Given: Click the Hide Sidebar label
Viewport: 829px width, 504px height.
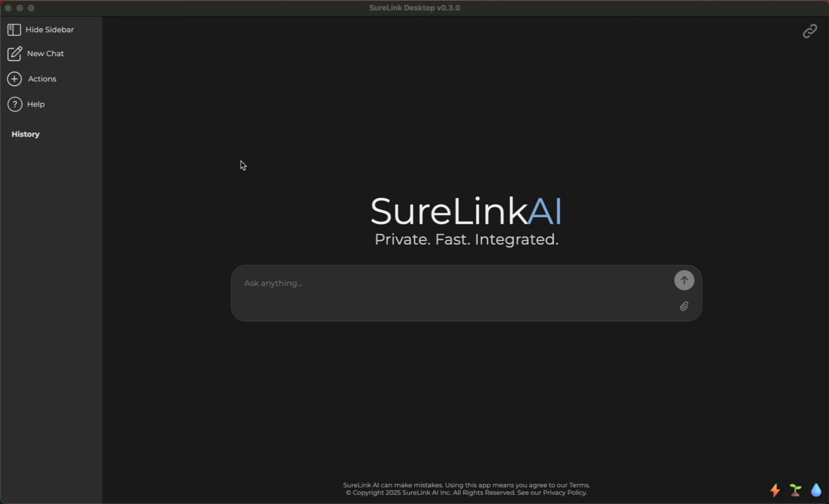Looking at the screenshot, I should pos(50,29).
